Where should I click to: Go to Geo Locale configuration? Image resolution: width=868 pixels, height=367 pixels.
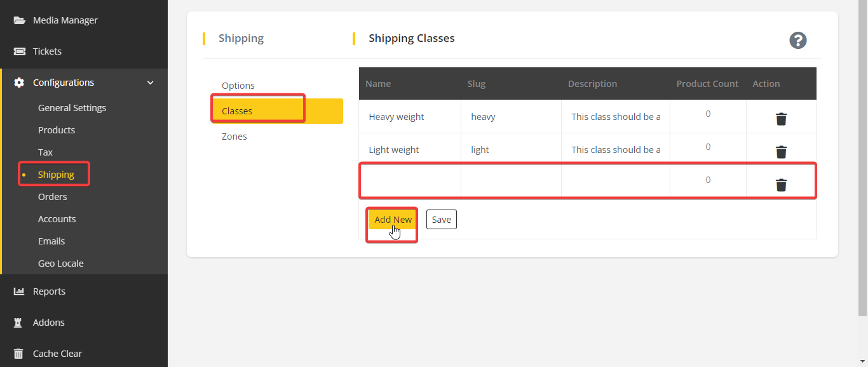[x=60, y=264]
